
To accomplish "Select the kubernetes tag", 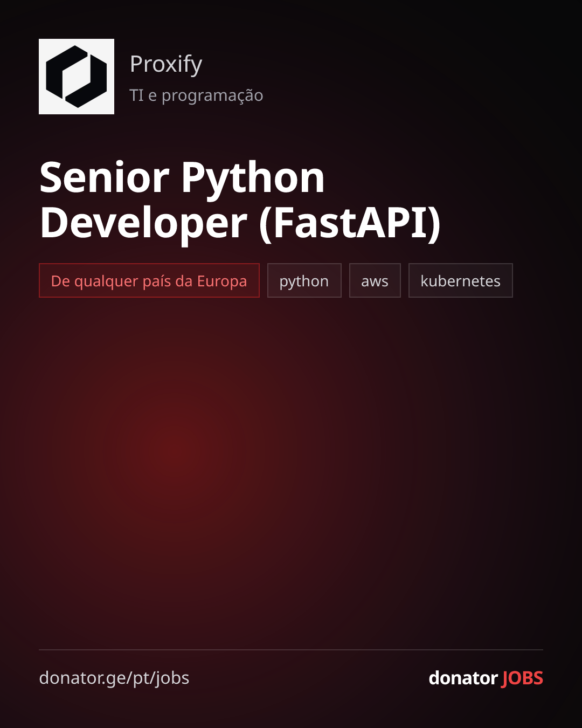I will click(461, 280).
